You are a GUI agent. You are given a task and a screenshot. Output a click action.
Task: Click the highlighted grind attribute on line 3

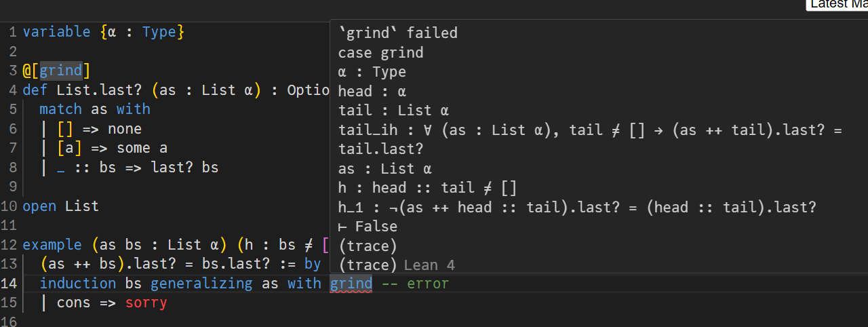[x=61, y=71]
